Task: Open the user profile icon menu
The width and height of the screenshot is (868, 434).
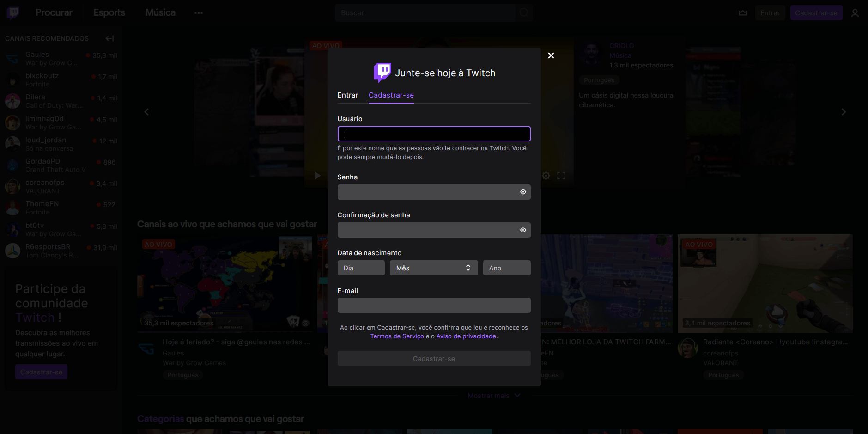Action: coord(855,13)
